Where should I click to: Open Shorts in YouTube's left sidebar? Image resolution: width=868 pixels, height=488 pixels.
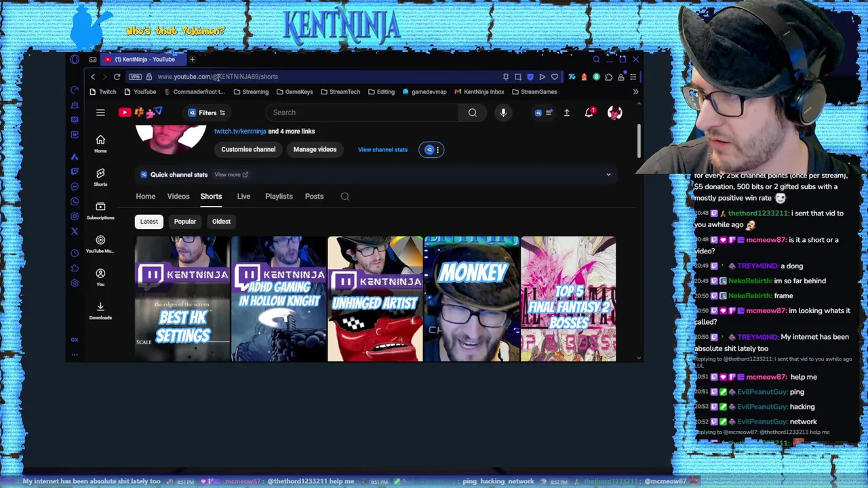(x=100, y=177)
